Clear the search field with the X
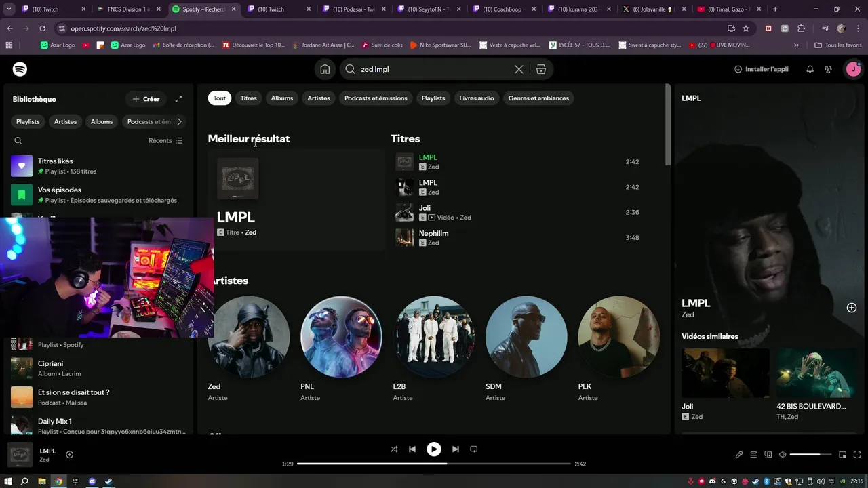This screenshot has width=868, height=488. click(x=519, y=69)
